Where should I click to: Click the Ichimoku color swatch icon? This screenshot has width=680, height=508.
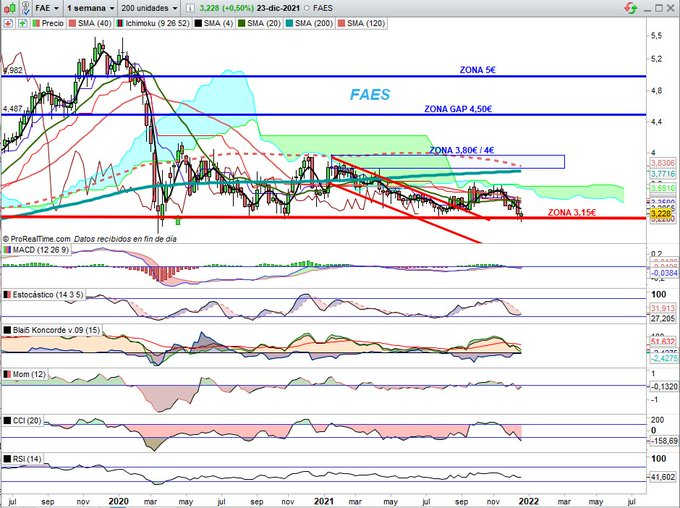point(120,23)
